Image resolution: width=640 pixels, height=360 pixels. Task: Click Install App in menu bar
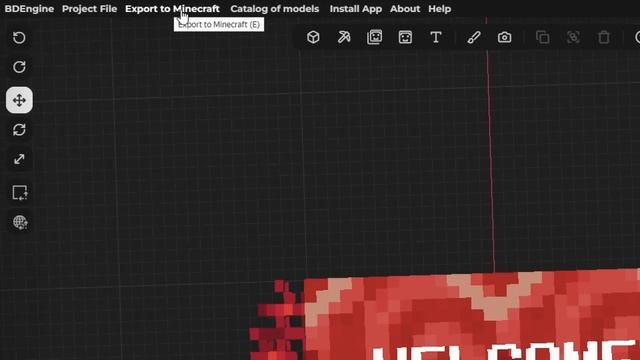click(x=356, y=9)
